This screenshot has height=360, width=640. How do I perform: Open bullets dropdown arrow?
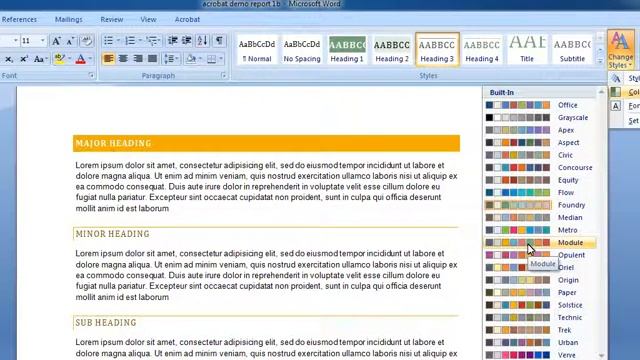(x=118, y=40)
